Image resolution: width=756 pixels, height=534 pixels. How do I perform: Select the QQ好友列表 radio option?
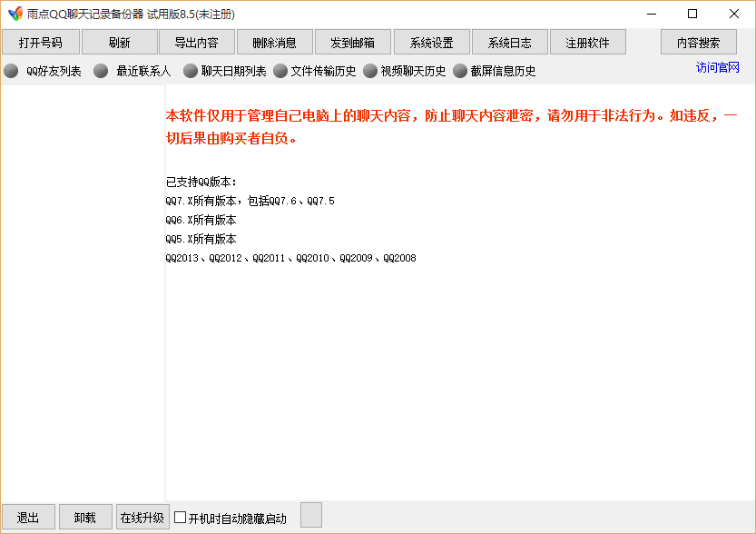(x=11, y=71)
